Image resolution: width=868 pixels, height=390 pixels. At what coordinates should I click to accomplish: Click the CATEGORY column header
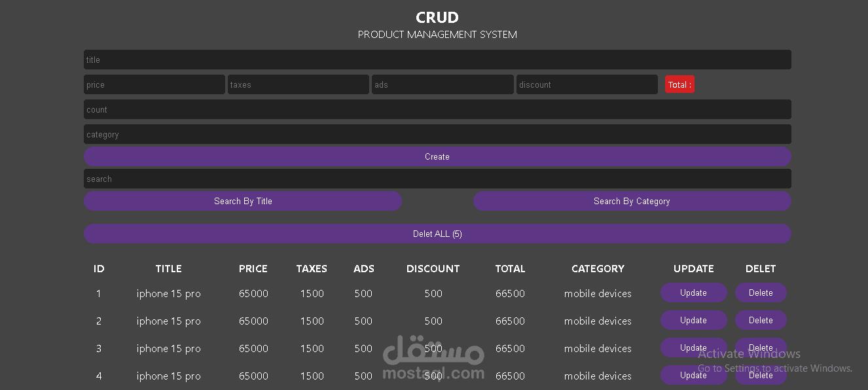[598, 268]
